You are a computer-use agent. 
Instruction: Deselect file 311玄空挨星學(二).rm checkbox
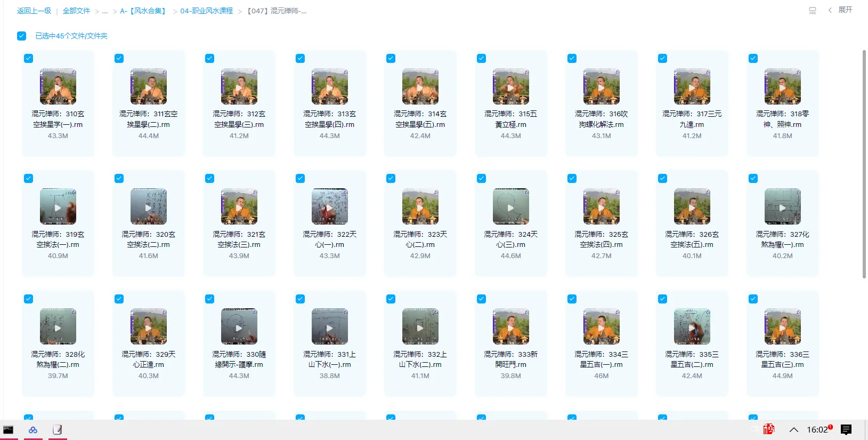(119, 59)
